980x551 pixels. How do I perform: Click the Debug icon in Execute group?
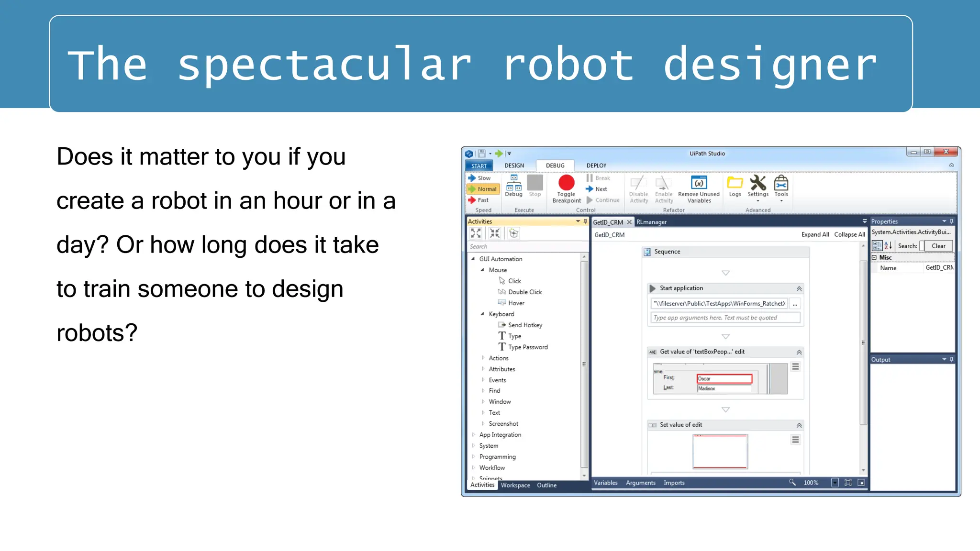click(513, 183)
